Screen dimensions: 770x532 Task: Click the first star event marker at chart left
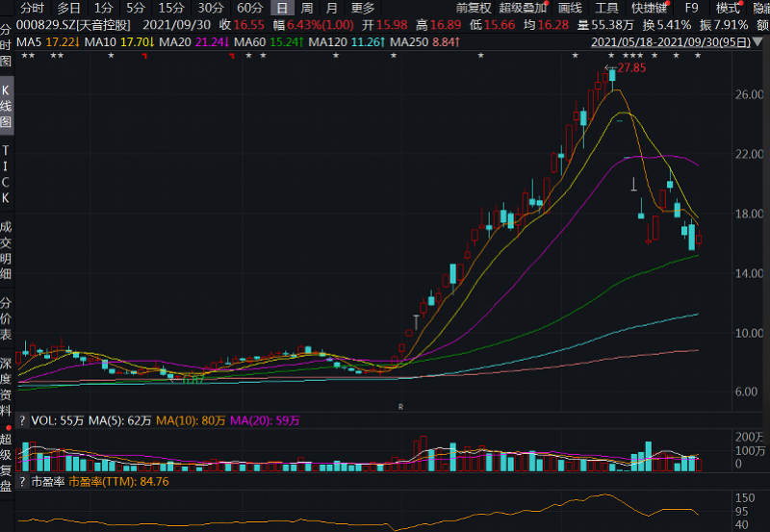pyautogui.click(x=23, y=57)
